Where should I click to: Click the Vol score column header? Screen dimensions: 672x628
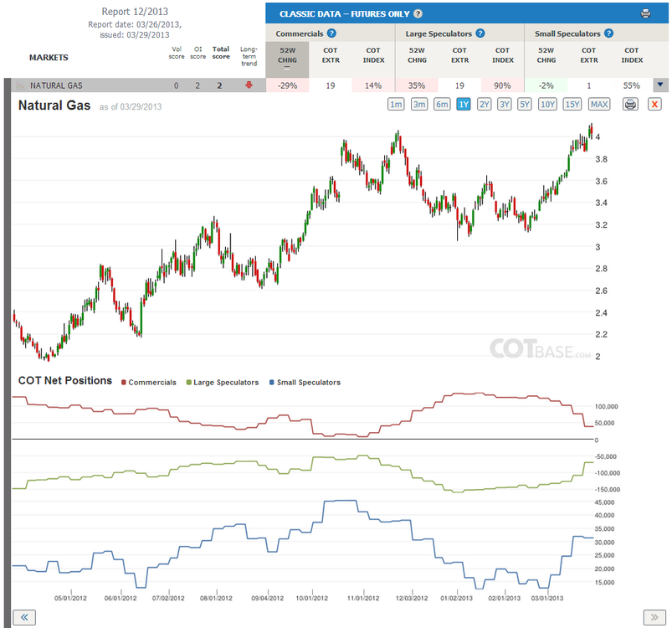click(x=176, y=53)
